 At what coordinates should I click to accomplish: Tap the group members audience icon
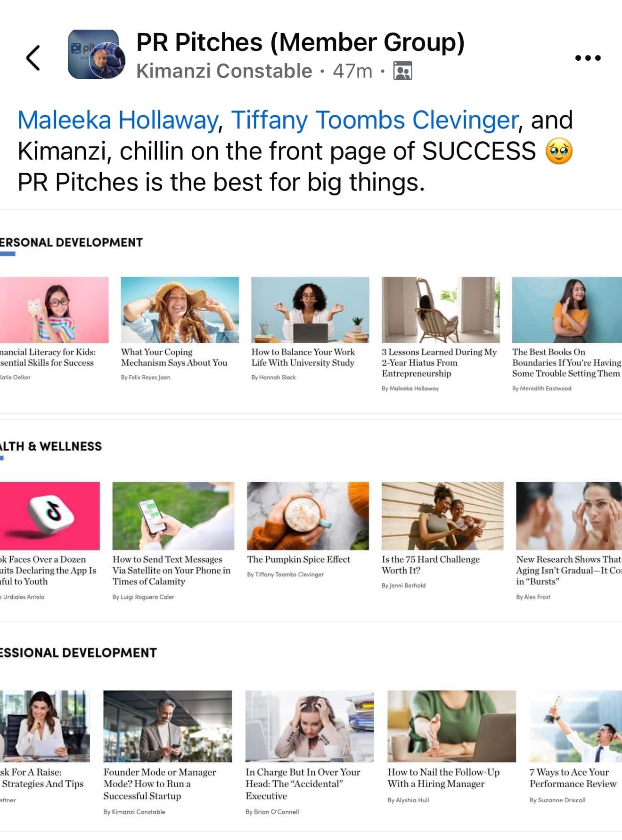[402, 71]
